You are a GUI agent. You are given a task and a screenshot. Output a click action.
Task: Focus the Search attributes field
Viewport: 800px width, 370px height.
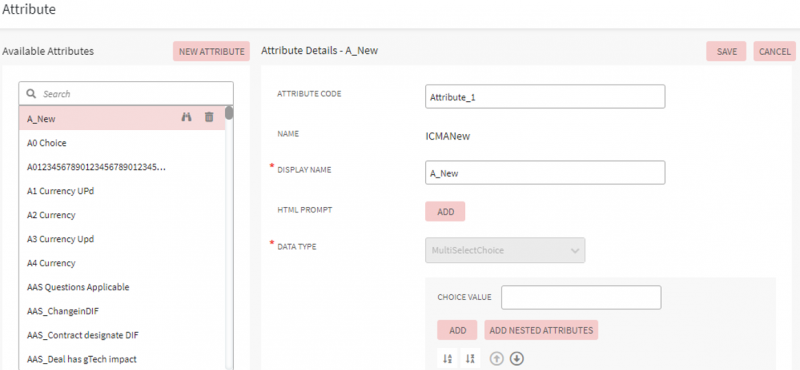(126, 94)
